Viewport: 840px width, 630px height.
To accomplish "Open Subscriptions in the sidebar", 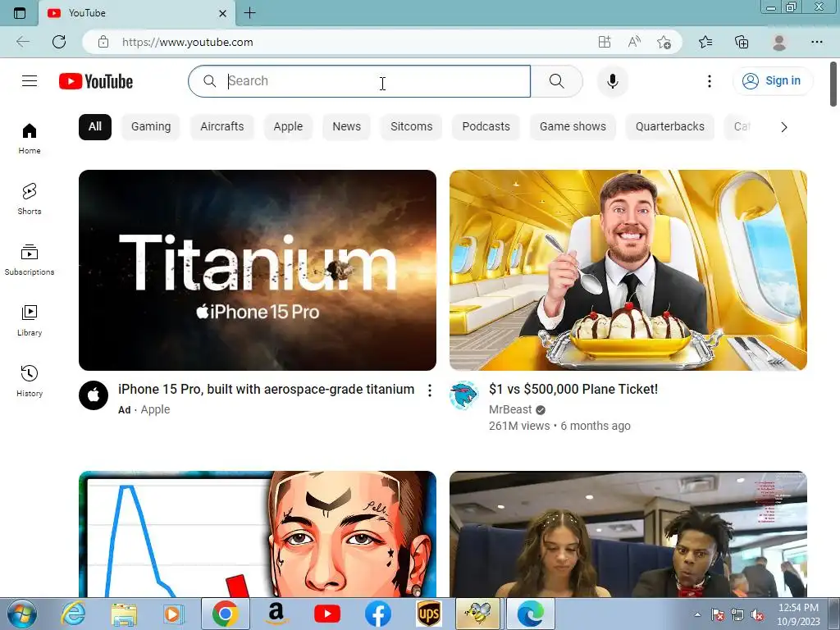I will [30, 260].
